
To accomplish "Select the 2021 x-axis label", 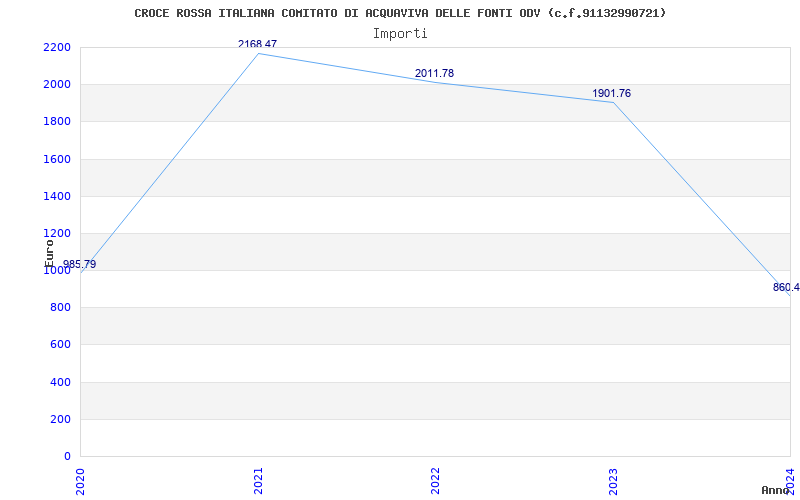I will [258, 481].
